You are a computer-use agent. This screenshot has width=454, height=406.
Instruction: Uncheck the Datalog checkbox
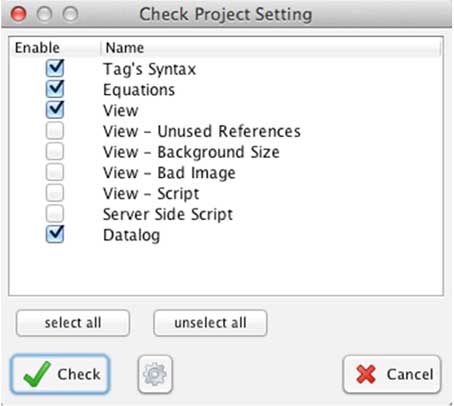click(x=55, y=234)
